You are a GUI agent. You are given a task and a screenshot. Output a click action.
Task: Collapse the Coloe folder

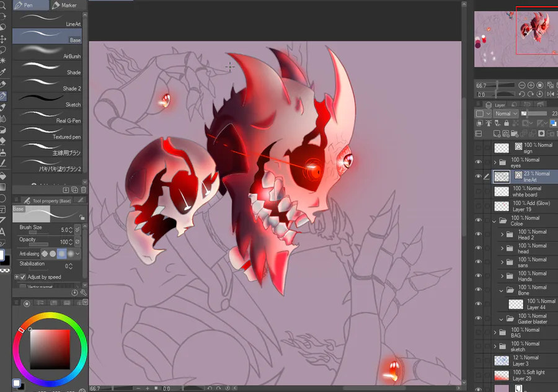[x=494, y=221]
